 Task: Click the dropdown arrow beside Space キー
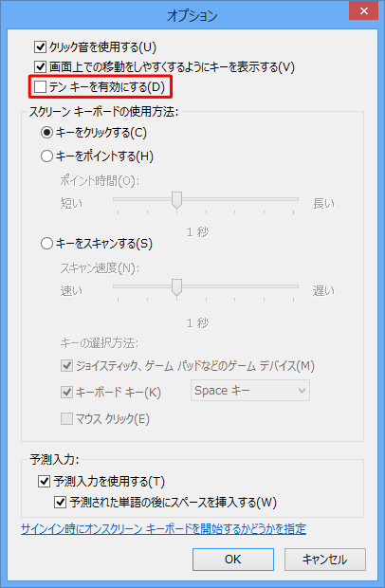[302, 391]
